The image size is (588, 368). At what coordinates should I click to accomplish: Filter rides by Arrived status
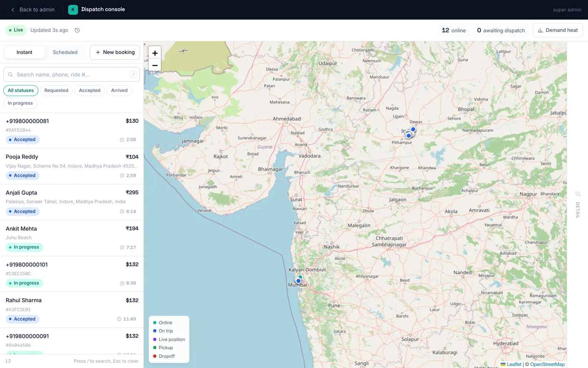pyautogui.click(x=119, y=90)
